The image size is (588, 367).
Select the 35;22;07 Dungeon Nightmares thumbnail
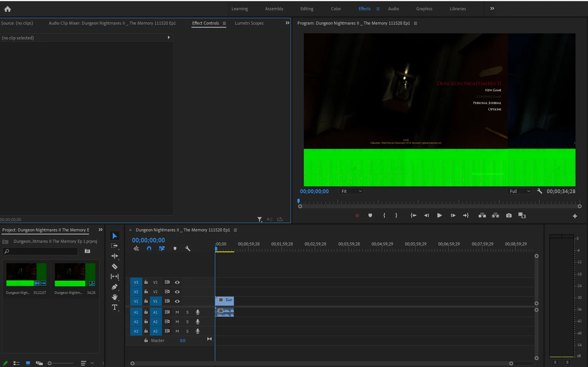pos(26,275)
